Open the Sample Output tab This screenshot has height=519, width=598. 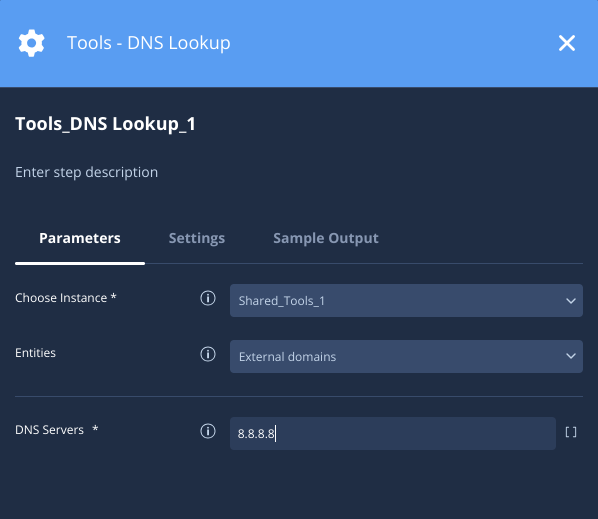coord(326,238)
